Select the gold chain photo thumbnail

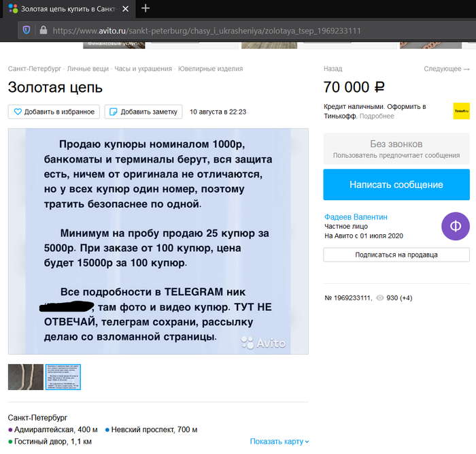click(26, 377)
